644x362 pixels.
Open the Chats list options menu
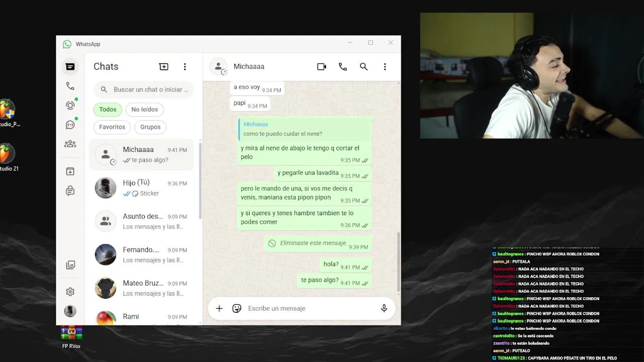pos(185,66)
